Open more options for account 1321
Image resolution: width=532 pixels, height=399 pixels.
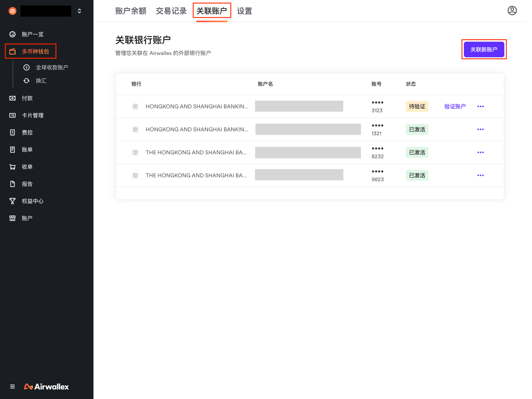(480, 130)
